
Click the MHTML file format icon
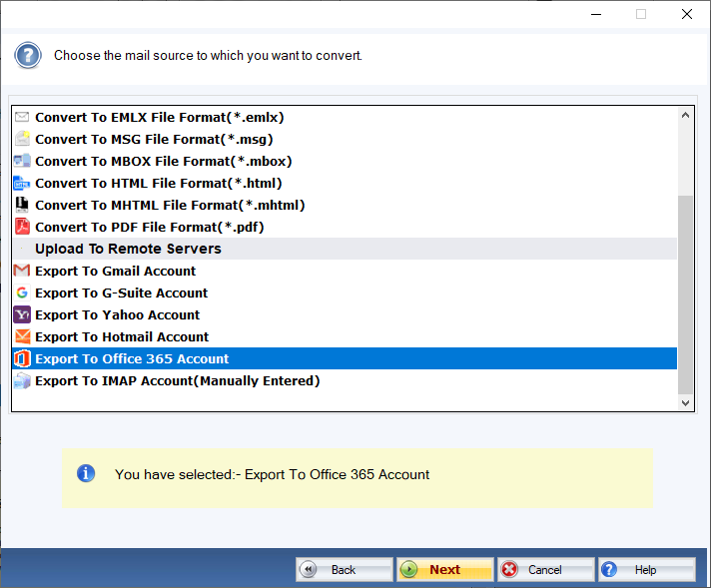pos(22,205)
